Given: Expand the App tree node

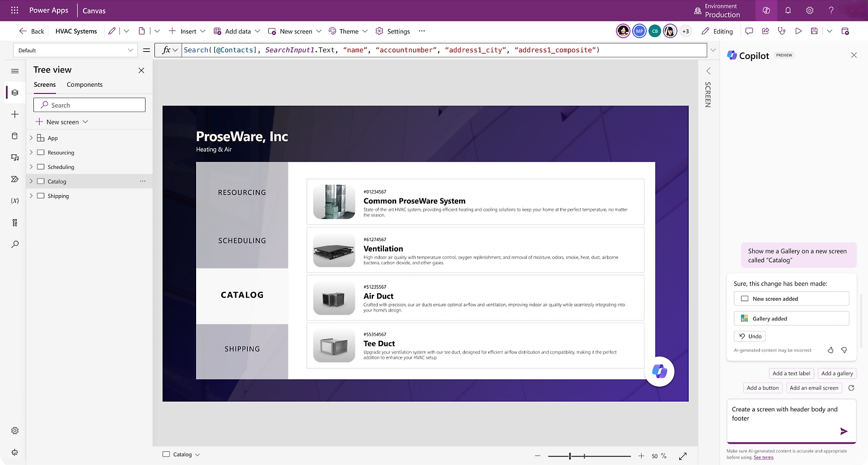Looking at the screenshot, I should pos(31,138).
